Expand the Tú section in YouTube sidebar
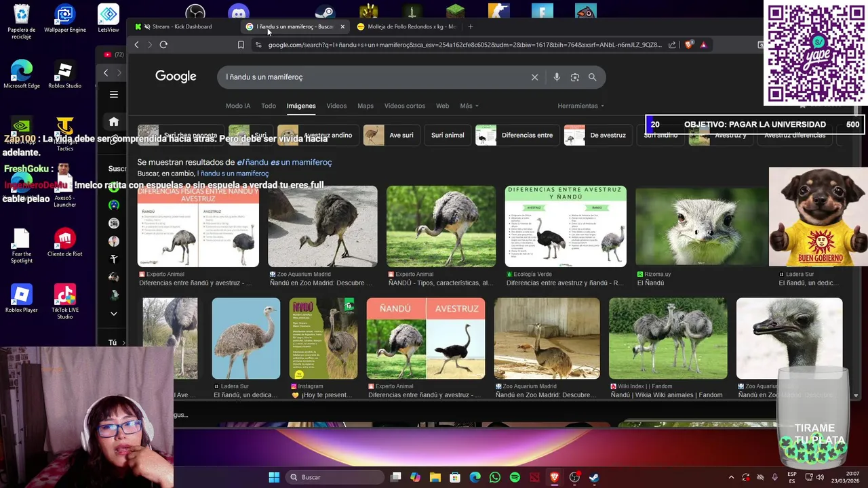Image resolution: width=868 pixels, height=488 pixels. coord(117,343)
